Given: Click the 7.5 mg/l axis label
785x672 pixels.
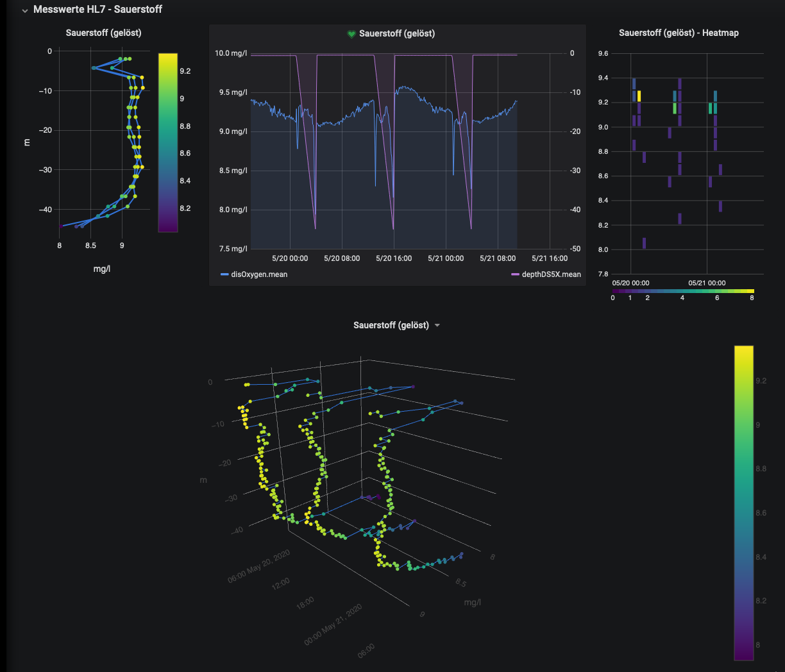Looking at the screenshot, I should (x=232, y=249).
